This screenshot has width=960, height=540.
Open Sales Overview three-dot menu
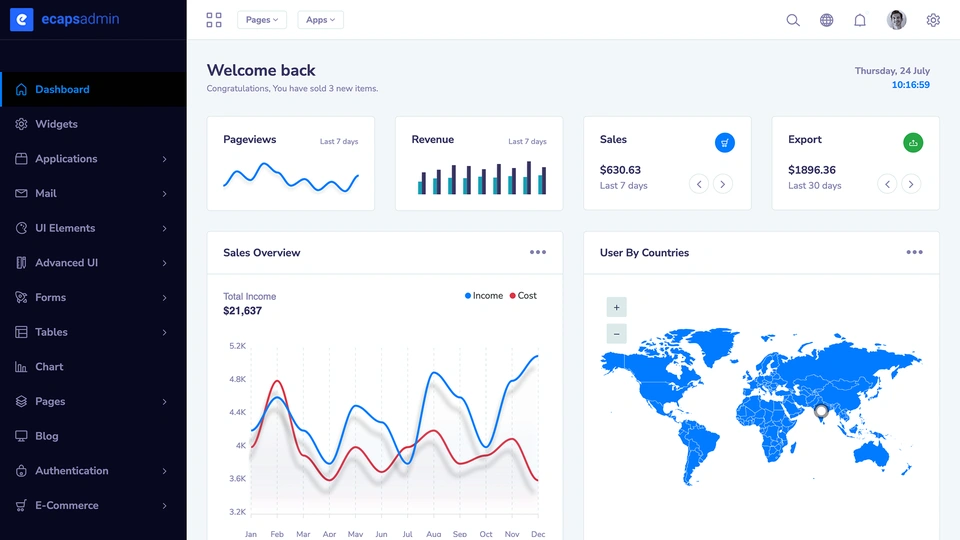(538, 252)
